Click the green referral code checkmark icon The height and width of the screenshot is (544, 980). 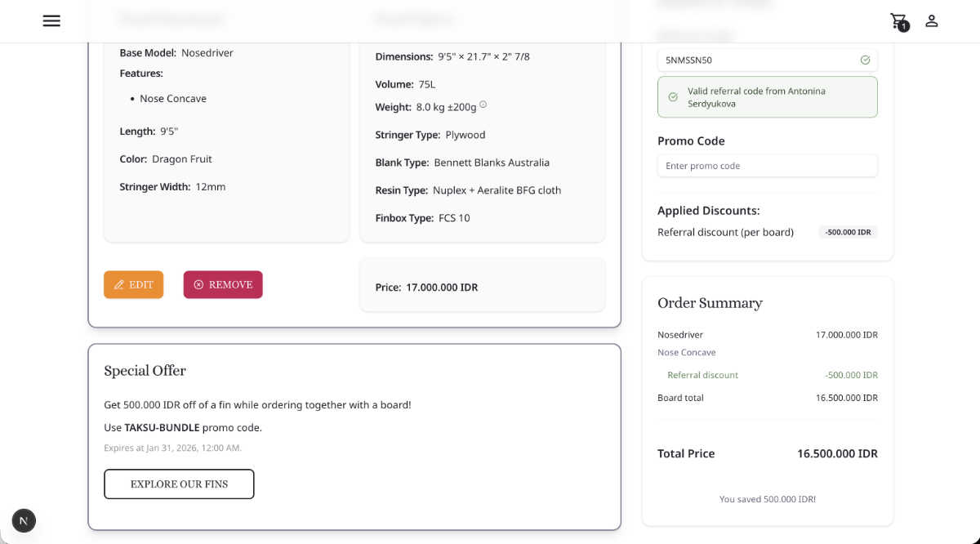[865, 60]
